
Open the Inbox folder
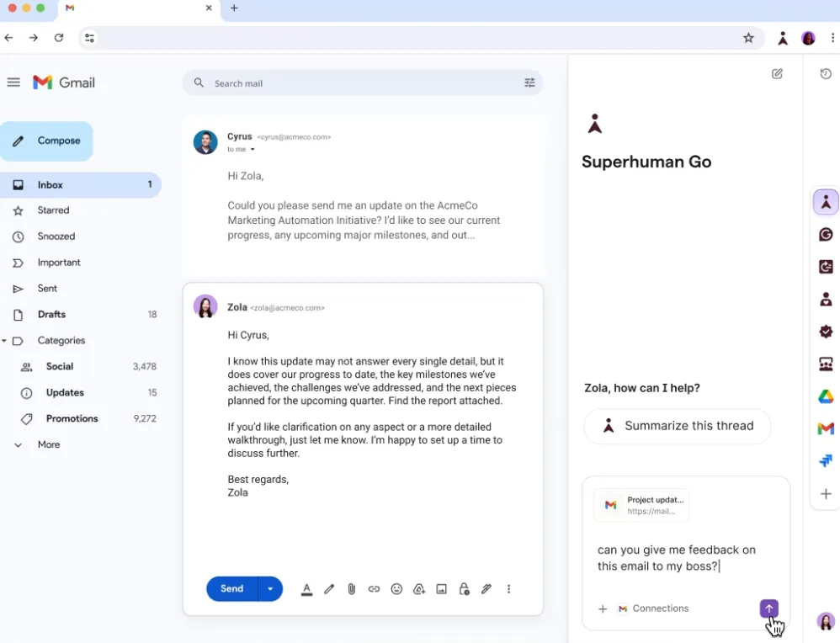(x=80, y=185)
